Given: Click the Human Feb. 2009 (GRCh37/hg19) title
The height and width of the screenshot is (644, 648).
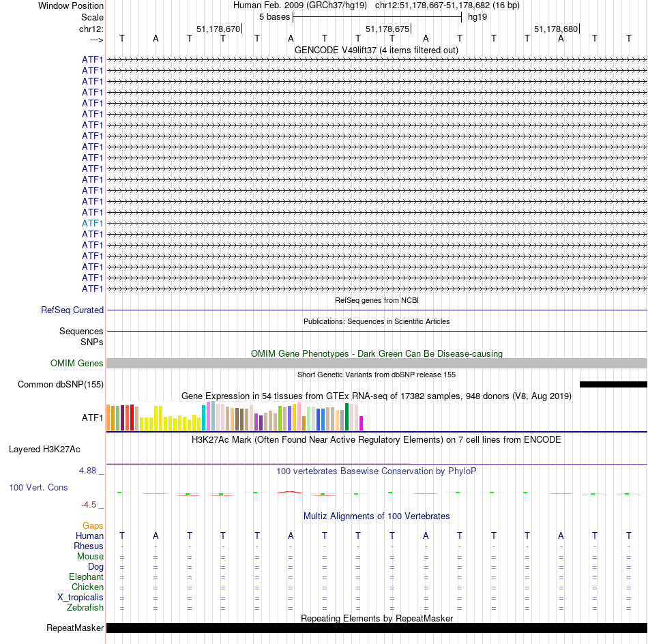Looking at the screenshot, I should click(299, 5).
